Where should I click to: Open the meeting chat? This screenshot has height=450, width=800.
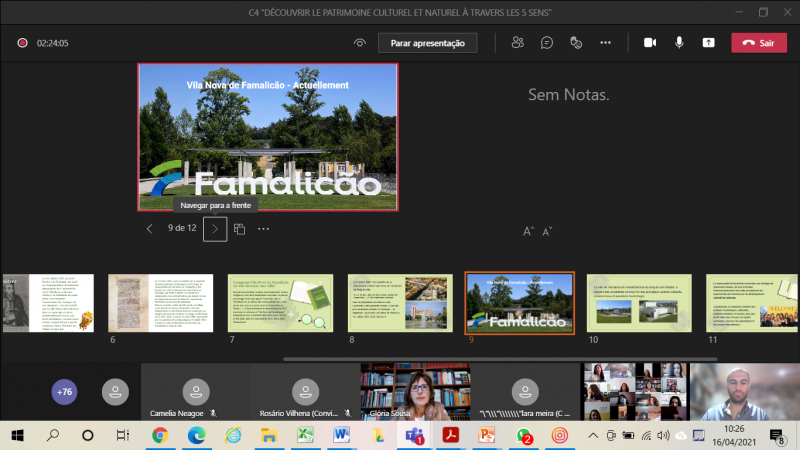(x=547, y=43)
